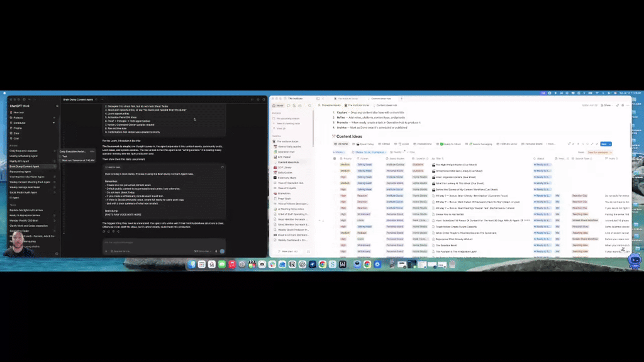Start a New task in ChatGPT
Screen dimensions: 644x362
click(18, 112)
